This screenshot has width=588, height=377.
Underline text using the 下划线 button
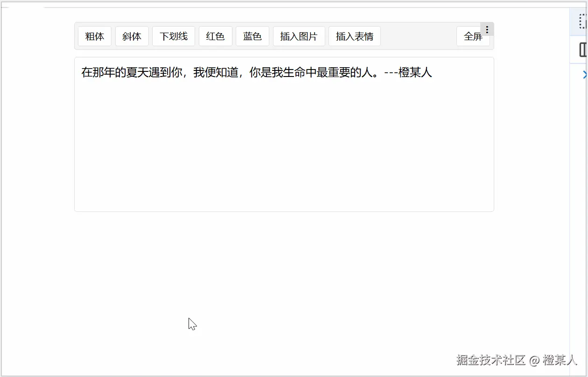[x=173, y=36]
